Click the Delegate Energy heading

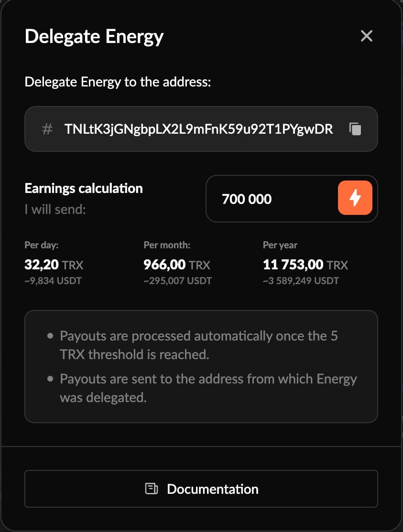pyautogui.click(x=94, y=37)
